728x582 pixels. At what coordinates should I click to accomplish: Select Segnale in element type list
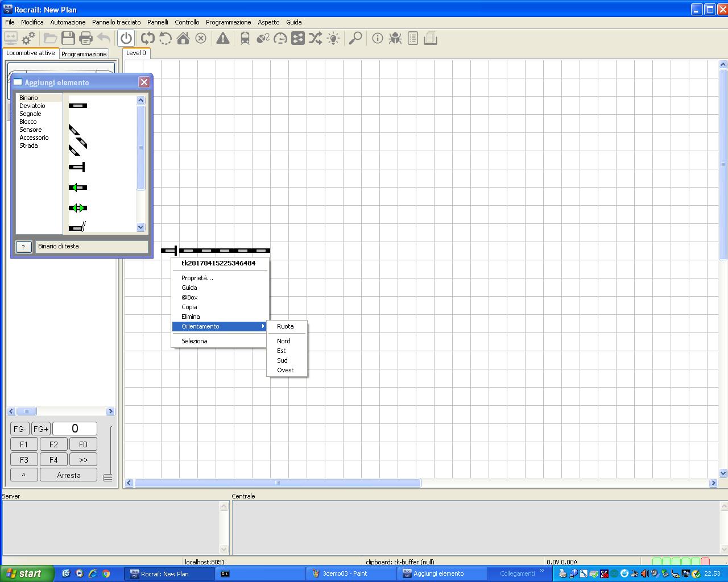(30, 114)
